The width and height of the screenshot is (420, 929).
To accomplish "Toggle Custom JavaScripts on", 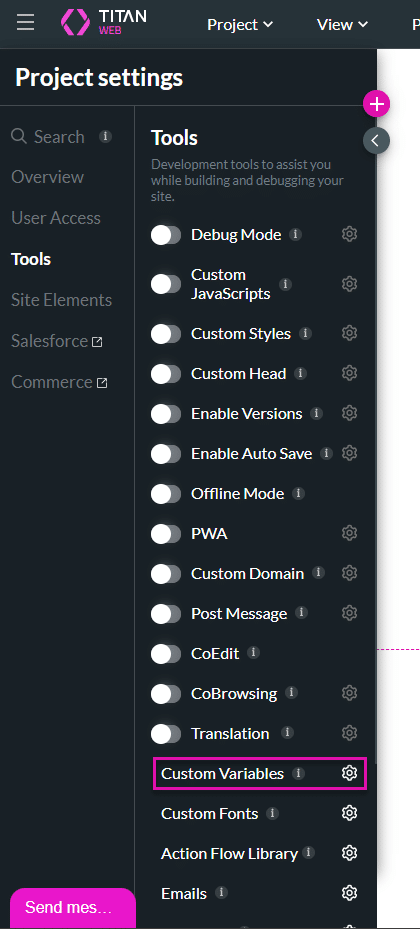I will pos(166,284).
